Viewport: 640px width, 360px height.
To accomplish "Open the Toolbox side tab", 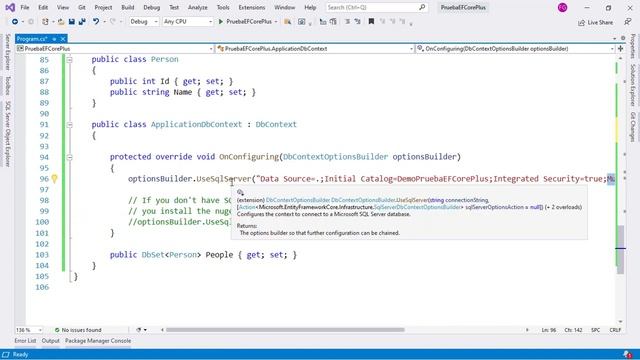I will click(7, 86).
